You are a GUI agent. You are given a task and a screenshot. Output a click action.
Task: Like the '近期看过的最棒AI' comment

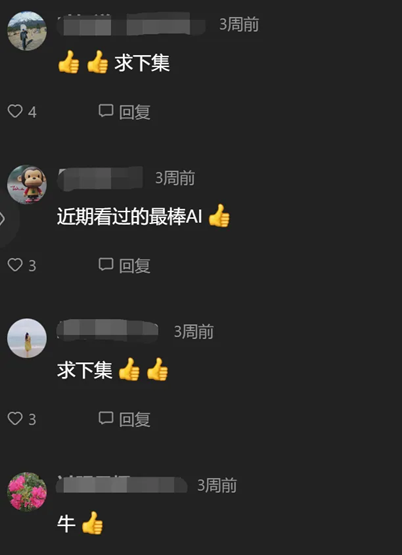pyautogui.click(x=15, y=265)
